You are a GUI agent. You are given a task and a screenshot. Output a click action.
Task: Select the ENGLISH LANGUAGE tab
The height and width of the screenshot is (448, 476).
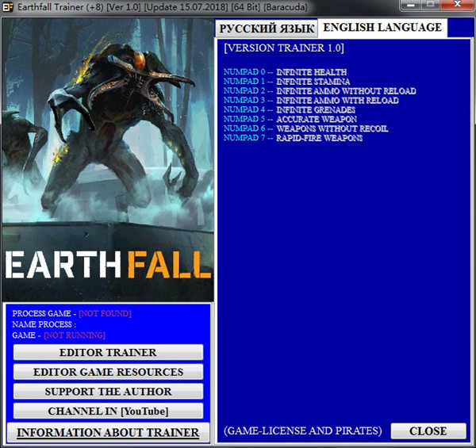click(382, 27)
